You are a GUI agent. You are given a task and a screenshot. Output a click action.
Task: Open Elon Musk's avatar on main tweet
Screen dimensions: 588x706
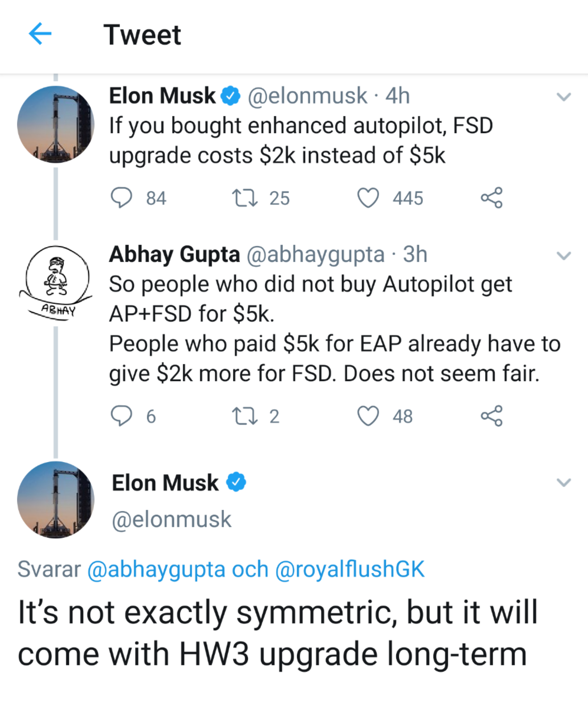point(56,500)
